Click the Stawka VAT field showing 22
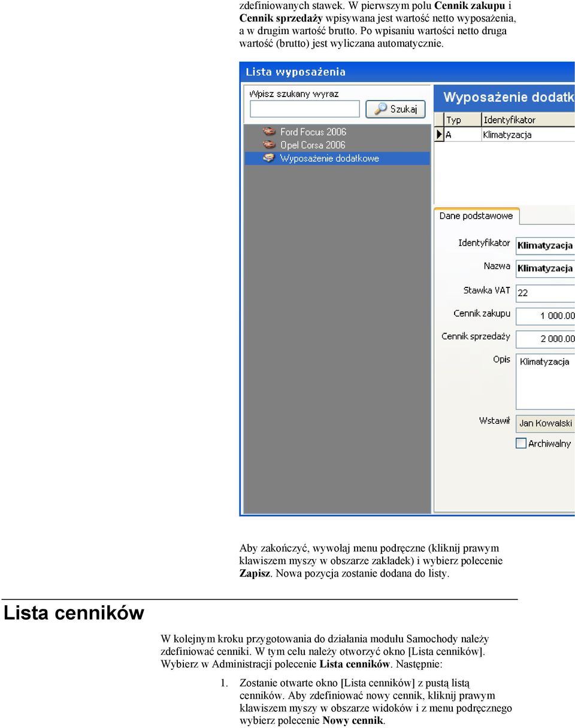Screen dimensions: 575x728 (x=545, y=292)
